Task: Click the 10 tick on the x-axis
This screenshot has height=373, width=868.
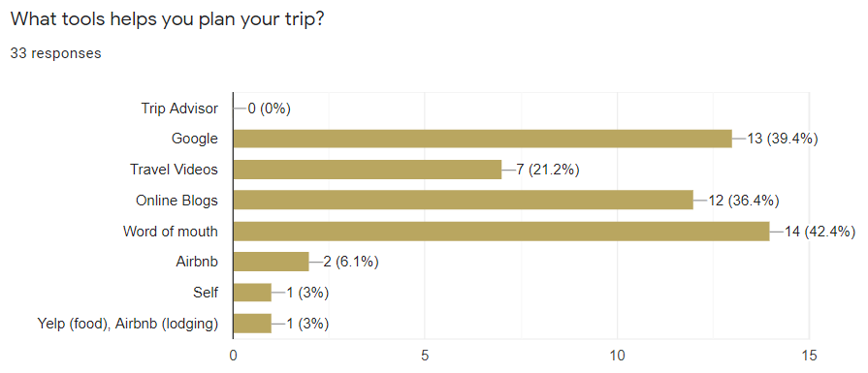Action: coord(617,356)
